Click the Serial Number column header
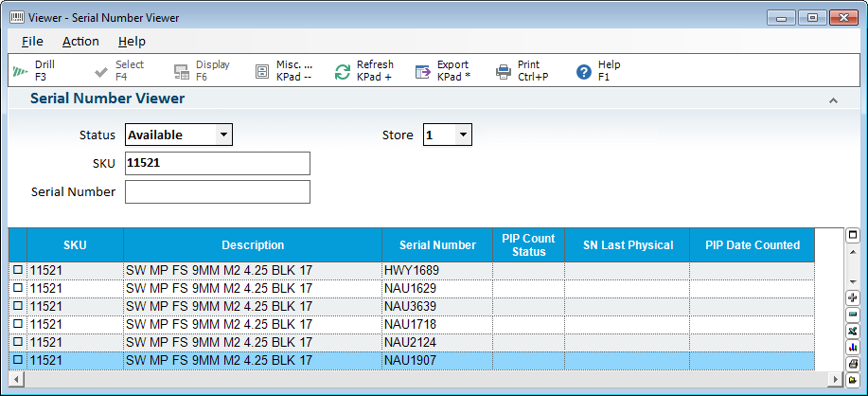 pyautogui.click(x=437, y=245)
